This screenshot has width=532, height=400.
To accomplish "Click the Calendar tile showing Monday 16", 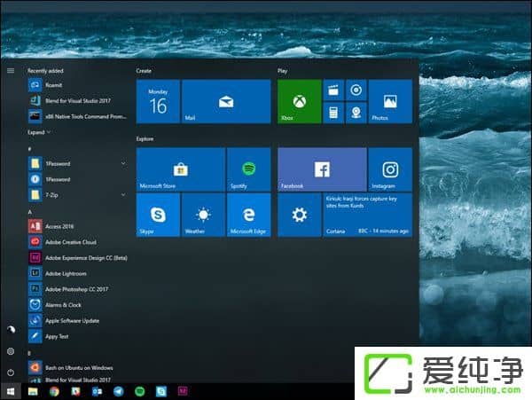I will coord(158,101).
